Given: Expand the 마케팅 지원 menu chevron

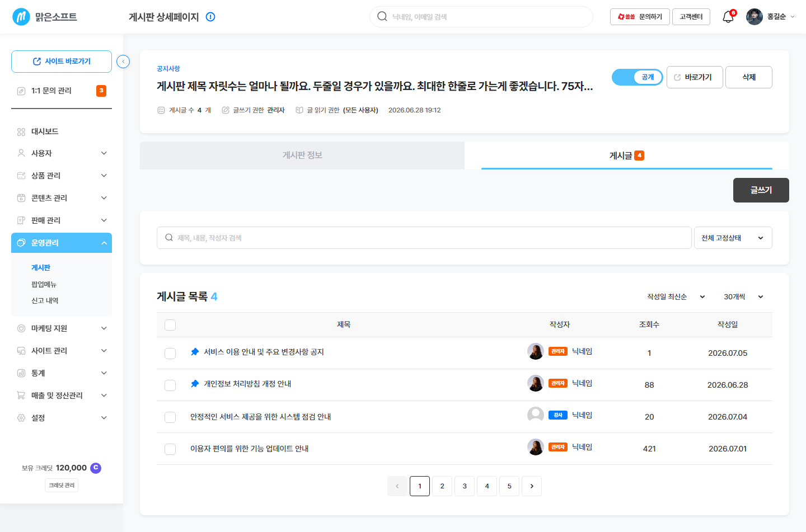Looking at the screenshot, I should [x=104, y=328].
